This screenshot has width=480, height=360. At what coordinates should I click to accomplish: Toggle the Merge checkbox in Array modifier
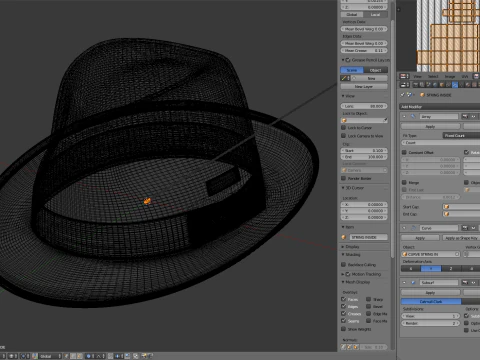click(x=404, y=182)
